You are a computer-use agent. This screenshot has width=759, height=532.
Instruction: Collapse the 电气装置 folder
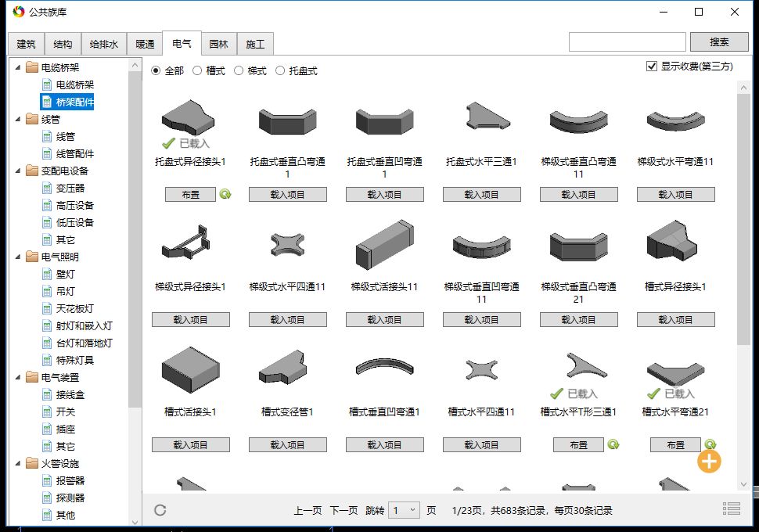[18, 378]
